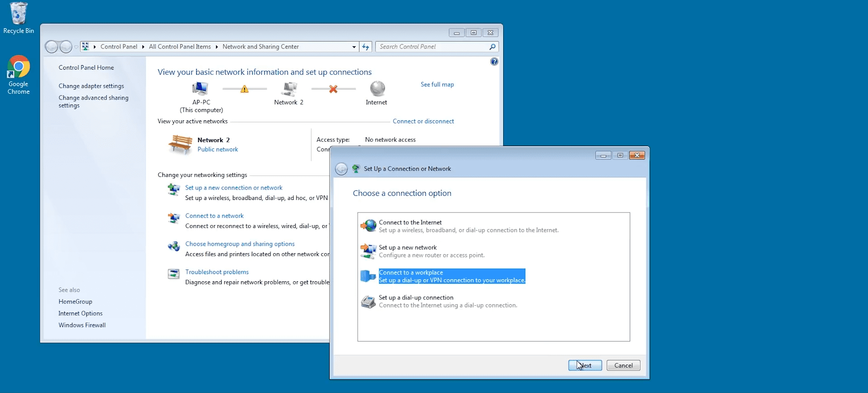Image resolution: width=868 pixels, height=393 pixels.
Task: Click the Control Panel forward arrow button
Action: coord(66,47)
